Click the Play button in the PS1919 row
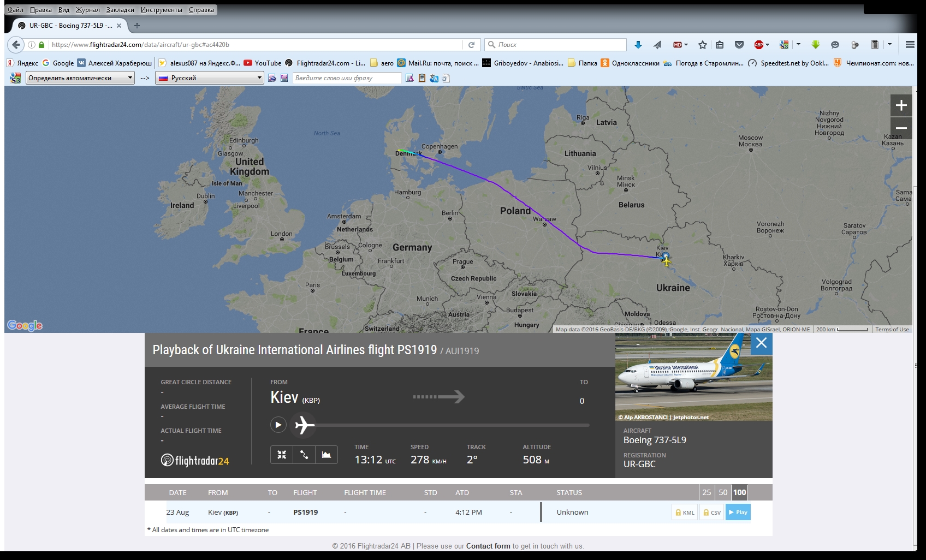 click(x=738, y=512)
